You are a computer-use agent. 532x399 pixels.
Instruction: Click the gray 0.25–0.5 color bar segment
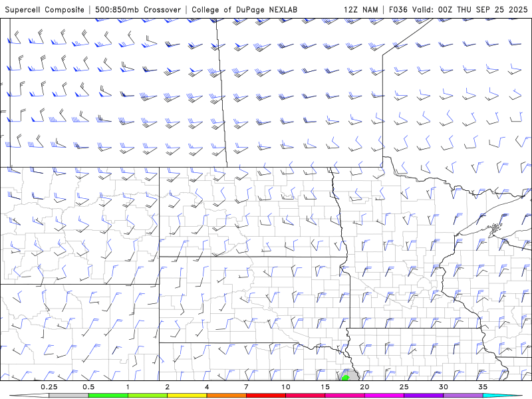(x=69, y=396)
